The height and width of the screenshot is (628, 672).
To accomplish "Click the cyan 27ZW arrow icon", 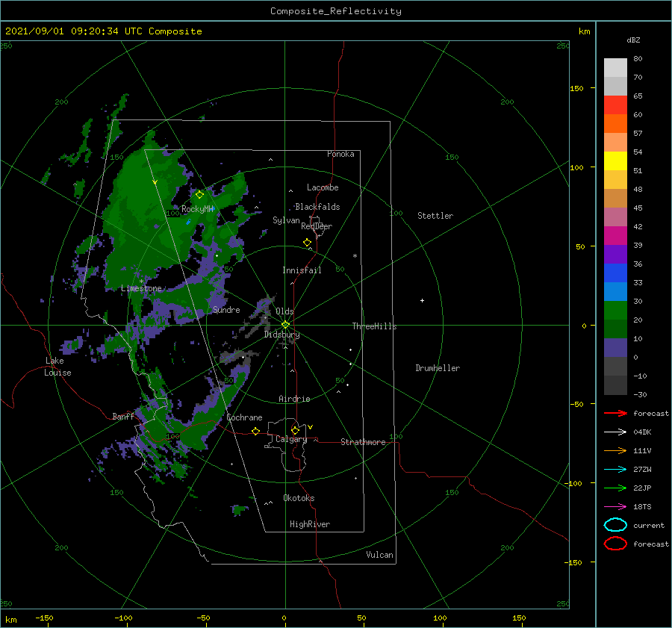I will coord(615,470).
